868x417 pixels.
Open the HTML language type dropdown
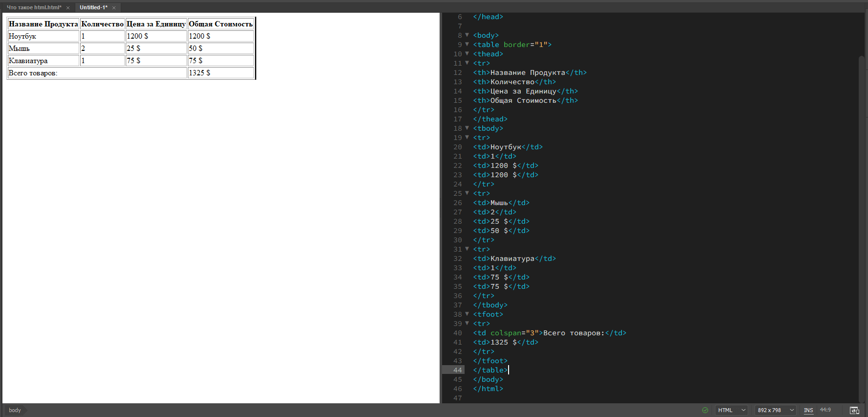point(731,410)
